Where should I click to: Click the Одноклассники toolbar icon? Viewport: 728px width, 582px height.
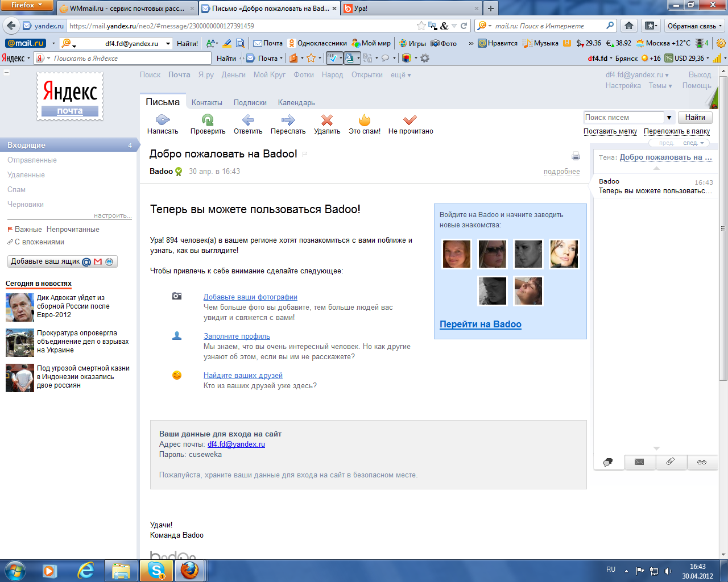292,43
